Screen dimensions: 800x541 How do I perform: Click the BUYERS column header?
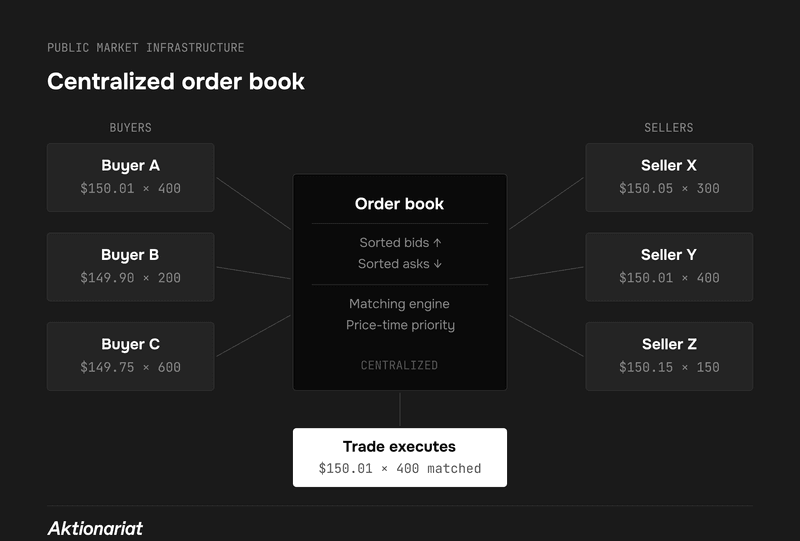point(130,128)
